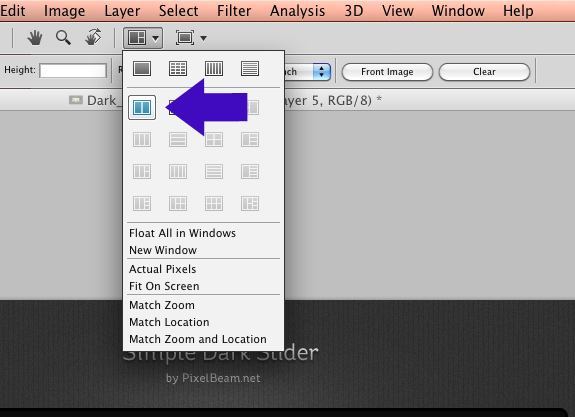Select the Zoom magnifier tool
Viewport: 575px width, 417px height.
[x=63, y=38]
